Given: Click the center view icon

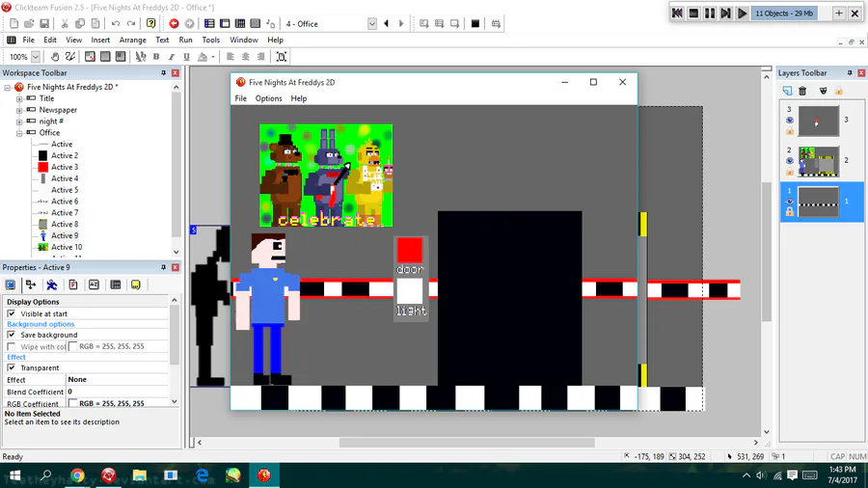Looking at the screenshot, I should (282, 57).
